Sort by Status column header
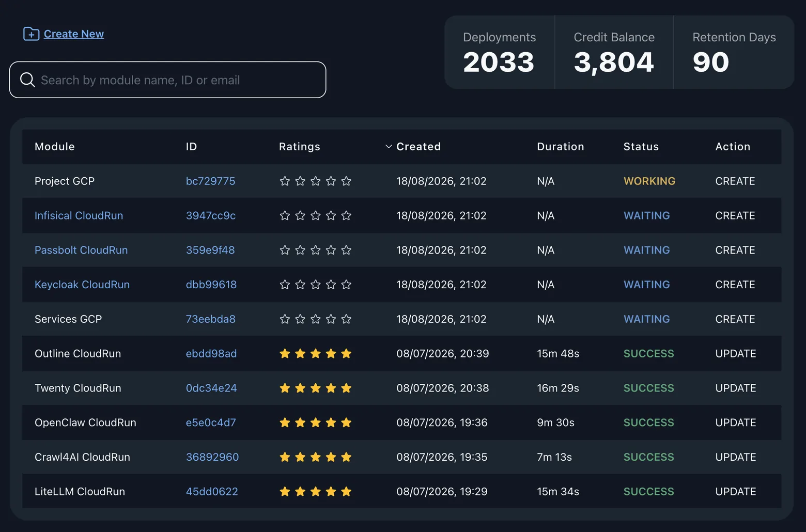806x532 pixels. (641, 147)
